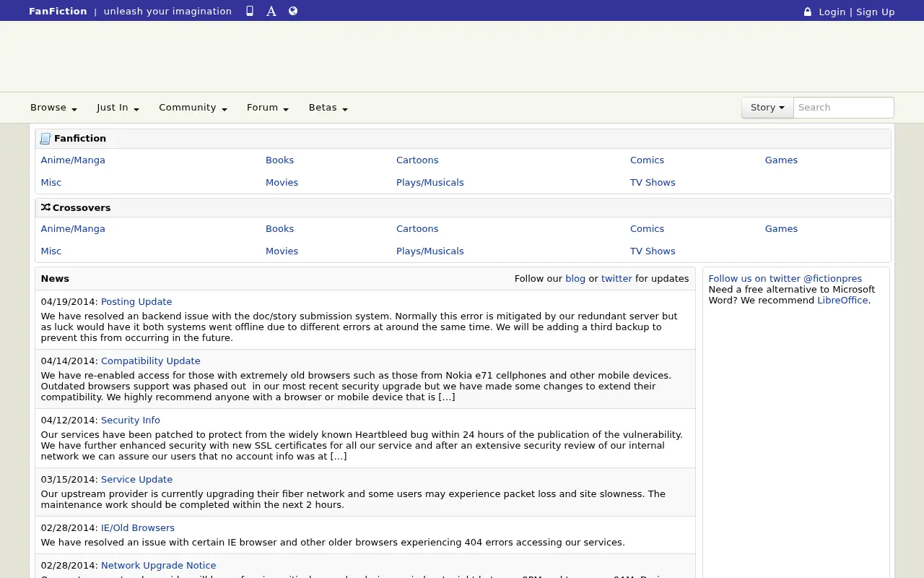Click the lock icon beside Login
The image size is (924, 578).
click(x=808, y=12)
